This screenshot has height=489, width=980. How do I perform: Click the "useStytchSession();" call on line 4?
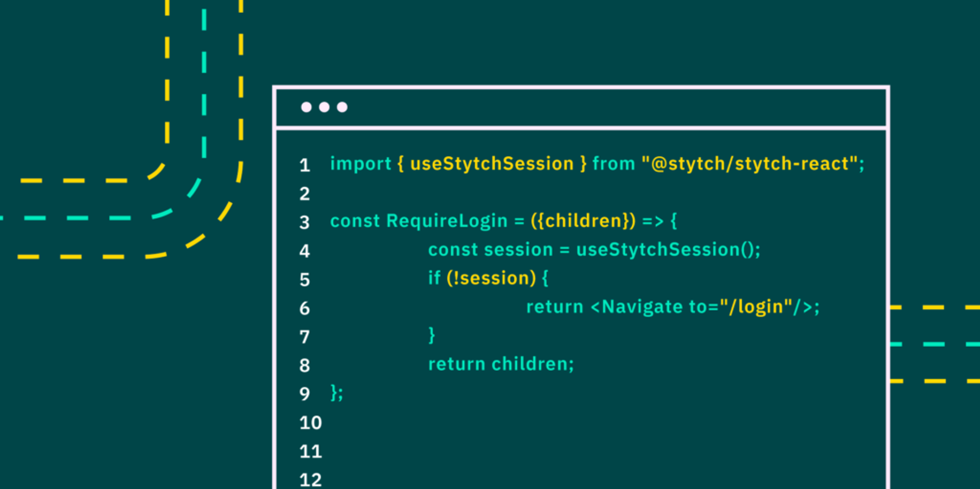tap(668, 250)
